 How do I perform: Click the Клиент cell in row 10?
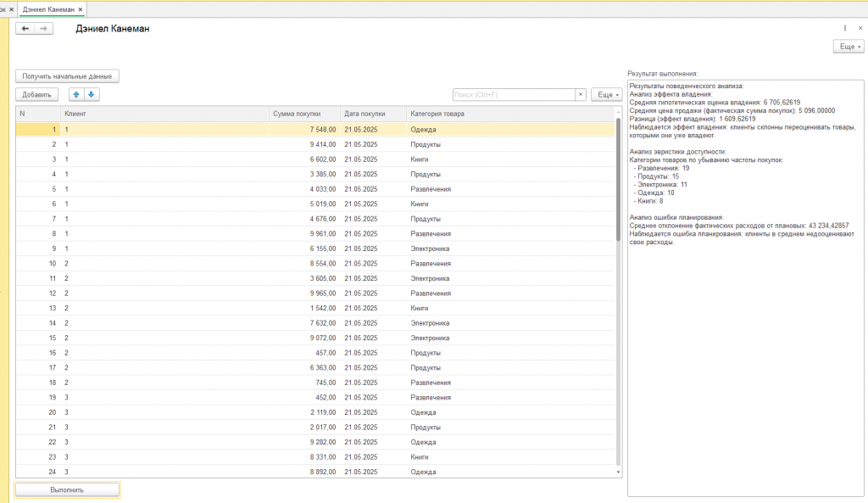[164, 264]
